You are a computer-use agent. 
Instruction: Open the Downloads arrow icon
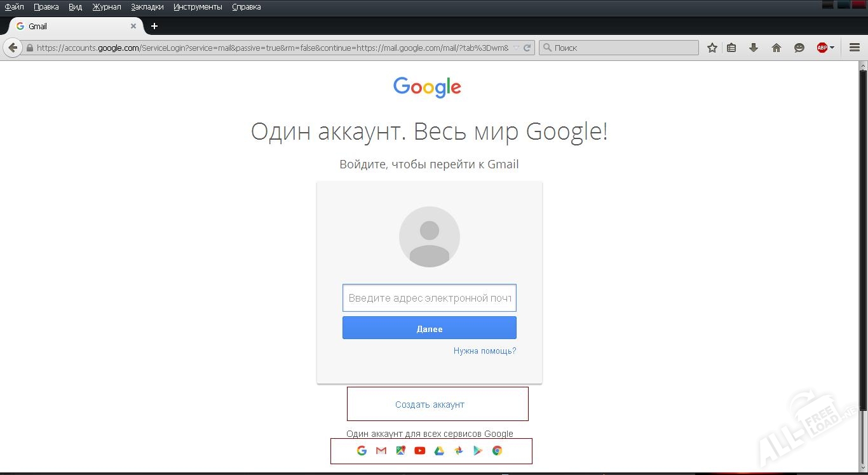tap(754, 48)
